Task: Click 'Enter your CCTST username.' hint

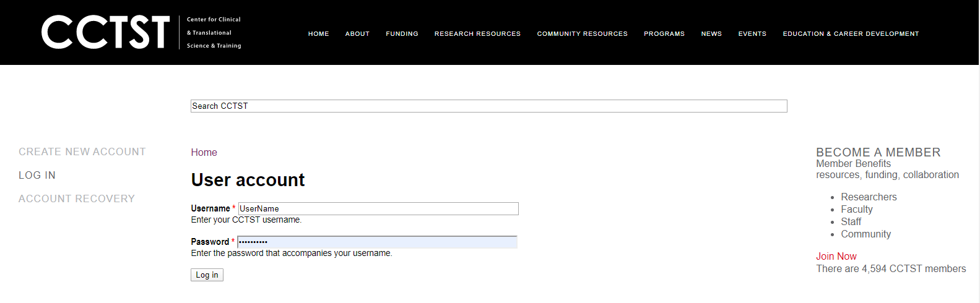Action: point(246,220)
